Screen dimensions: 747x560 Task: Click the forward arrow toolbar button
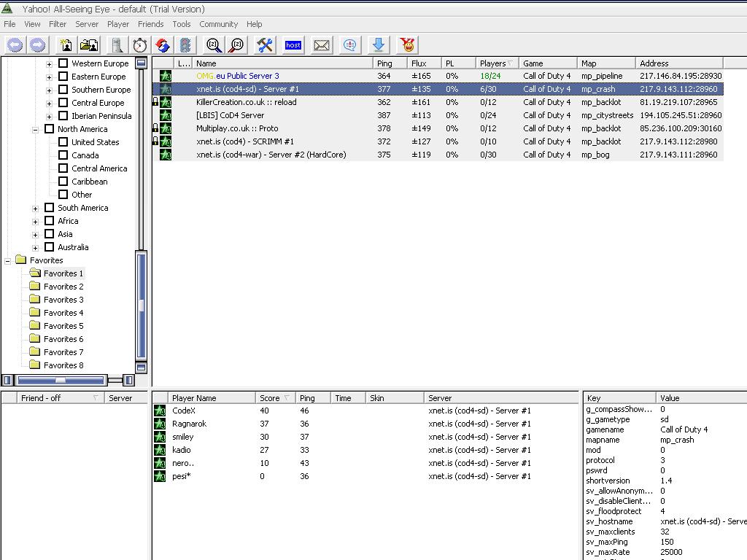point(38,45)
